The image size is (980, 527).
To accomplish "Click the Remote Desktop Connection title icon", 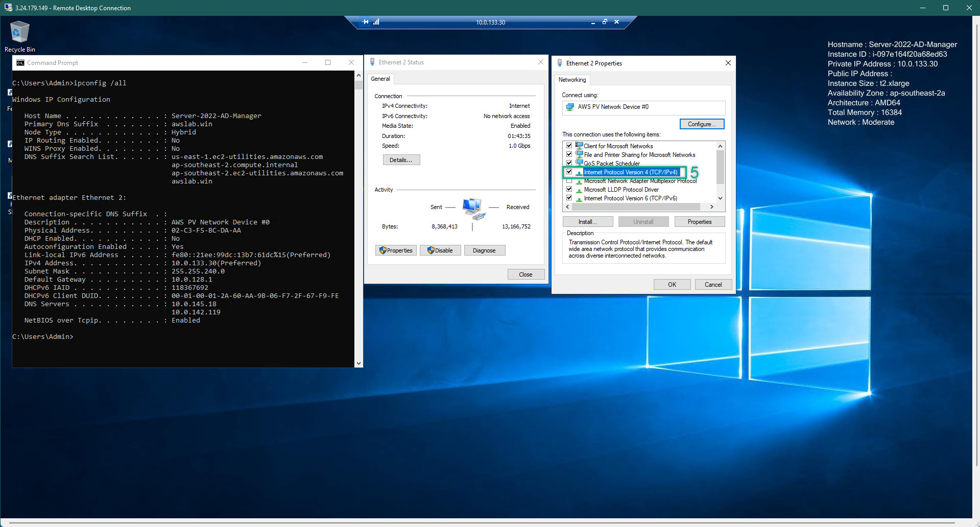I will pyautogui.click(x=8, y=8).
